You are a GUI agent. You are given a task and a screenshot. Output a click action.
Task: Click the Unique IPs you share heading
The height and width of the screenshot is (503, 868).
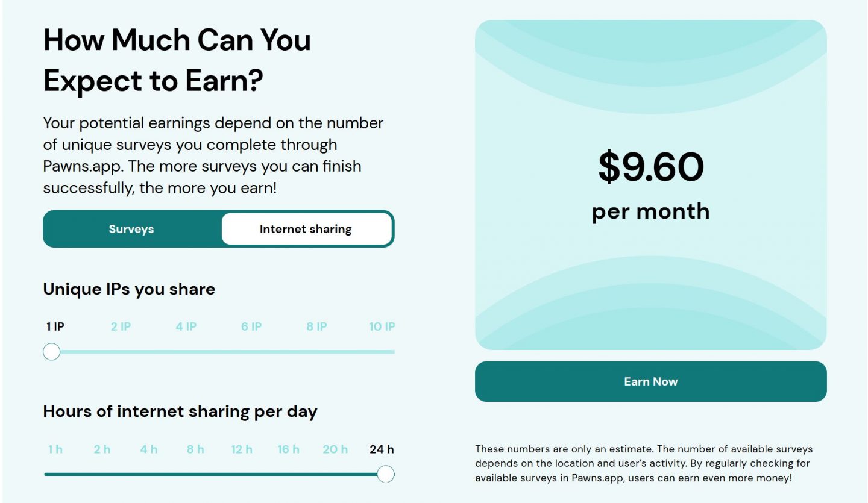tap(128, 289)
